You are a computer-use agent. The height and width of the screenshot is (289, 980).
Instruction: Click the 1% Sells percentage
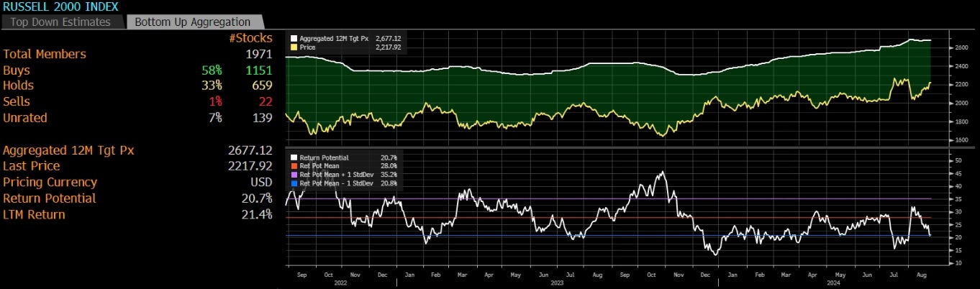click(x=216, y=101)
